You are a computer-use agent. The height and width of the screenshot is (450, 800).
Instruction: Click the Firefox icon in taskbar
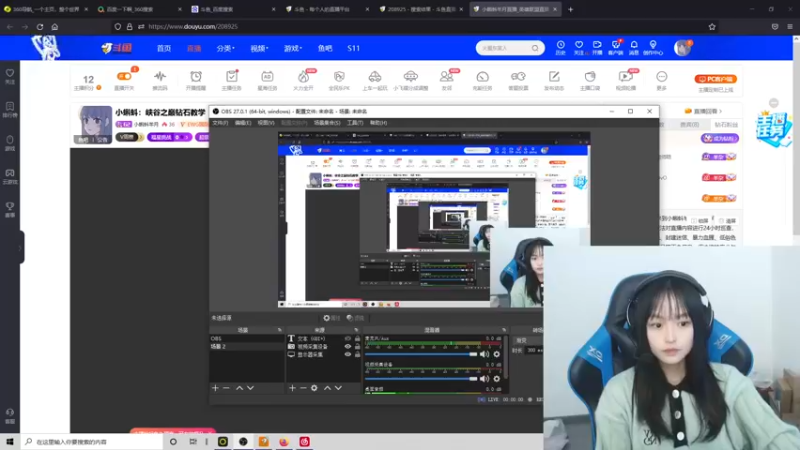[x=284, y=442]
